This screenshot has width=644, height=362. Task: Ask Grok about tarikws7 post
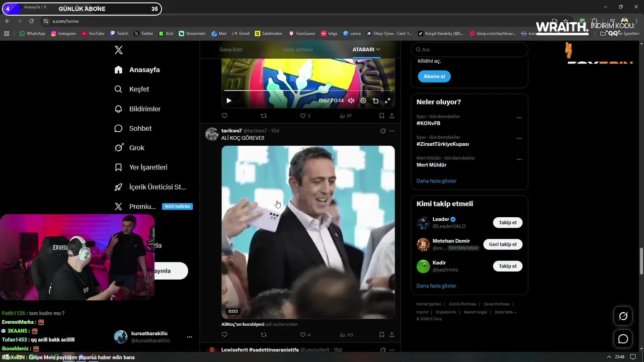point(383,131)
